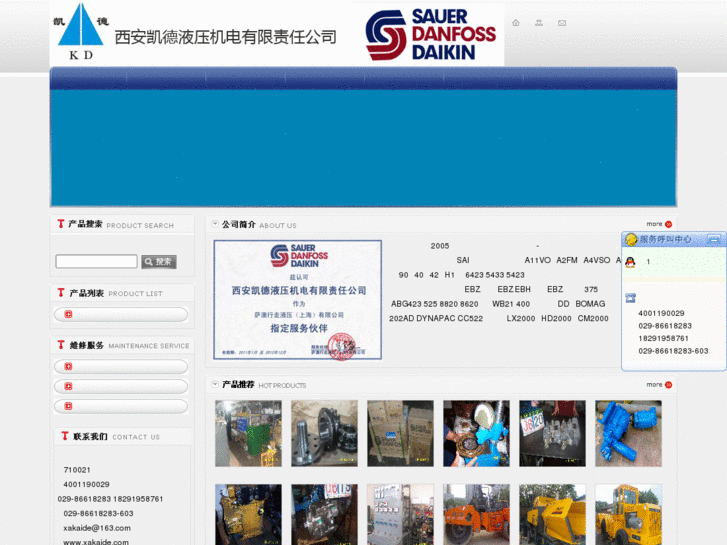Image resolution: width=727 pixels, height=545 pixels.
Task: Open the electrical cabinet product thumbnail
Action: pos(401,514)
